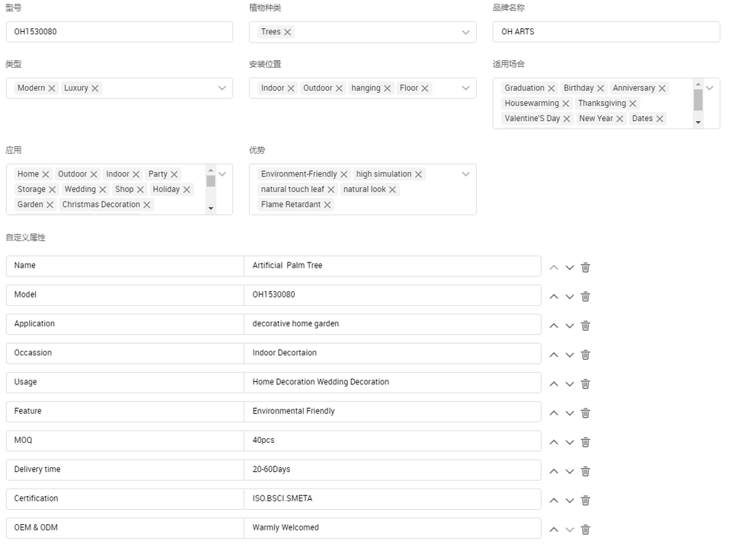Delete the Delivery time row
Image resolution: width=731 pixels, height=560 pixels.
(586, 472)
